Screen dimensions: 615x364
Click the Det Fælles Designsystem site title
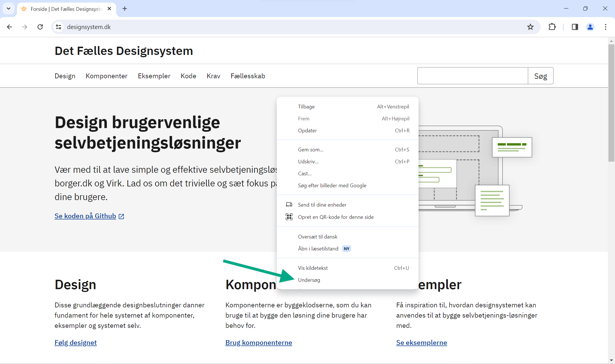[x=124, y=51]
